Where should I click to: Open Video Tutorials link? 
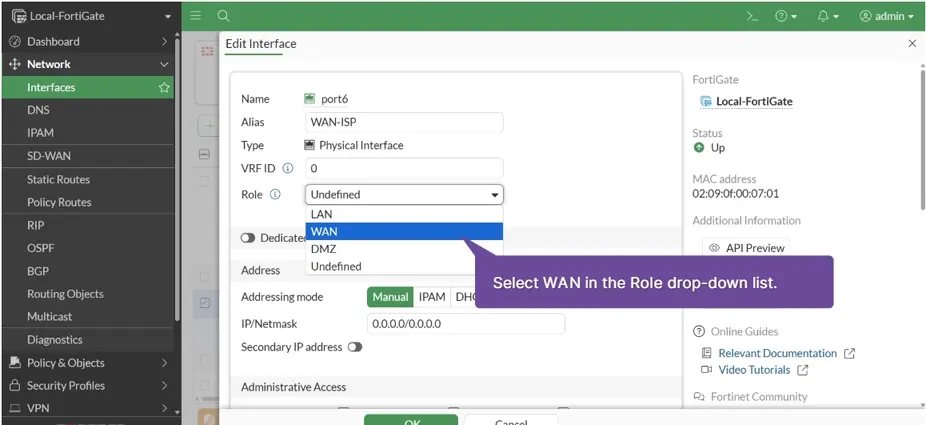(754, 370)
